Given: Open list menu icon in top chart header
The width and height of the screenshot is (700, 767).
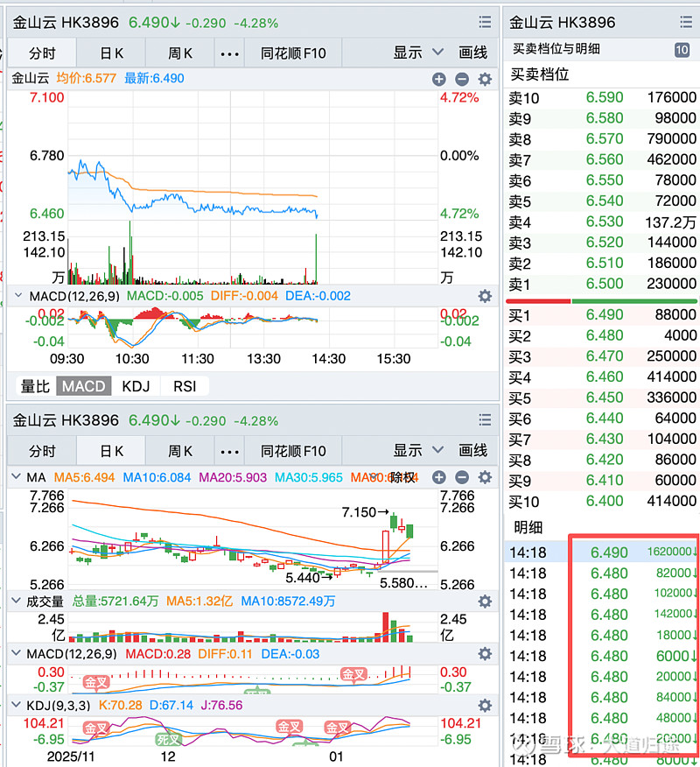Looking at the screenshot, I should [485, 22].
